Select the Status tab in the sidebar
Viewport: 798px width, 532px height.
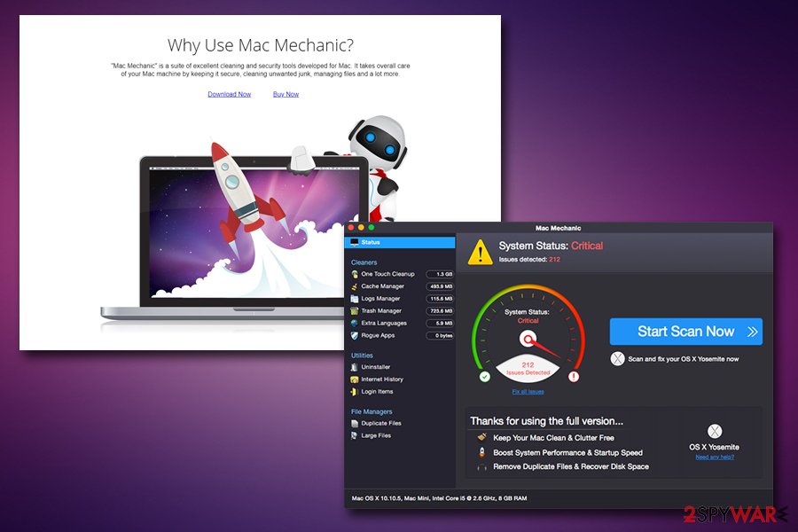(x=400, y=242)
